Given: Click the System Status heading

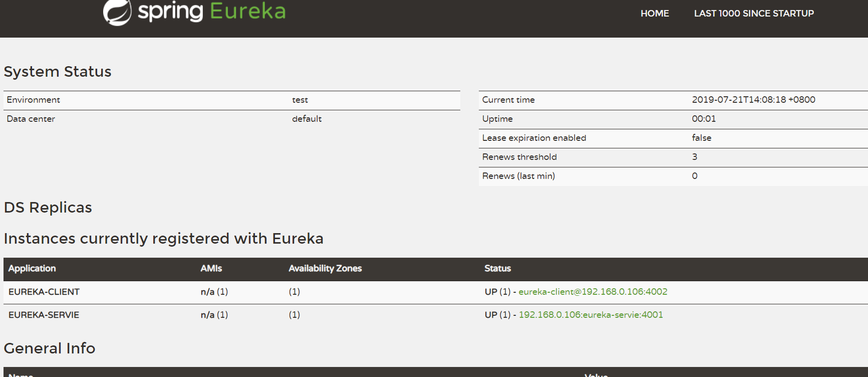Looking at the screenshot, I should pyautogui.click(x=58, y=72).
